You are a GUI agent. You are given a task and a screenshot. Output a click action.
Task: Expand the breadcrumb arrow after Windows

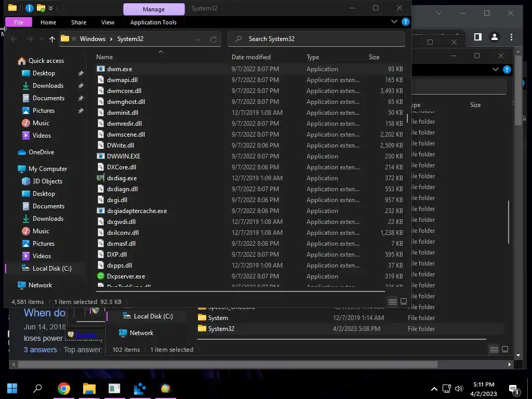click(x=111, y=39)
